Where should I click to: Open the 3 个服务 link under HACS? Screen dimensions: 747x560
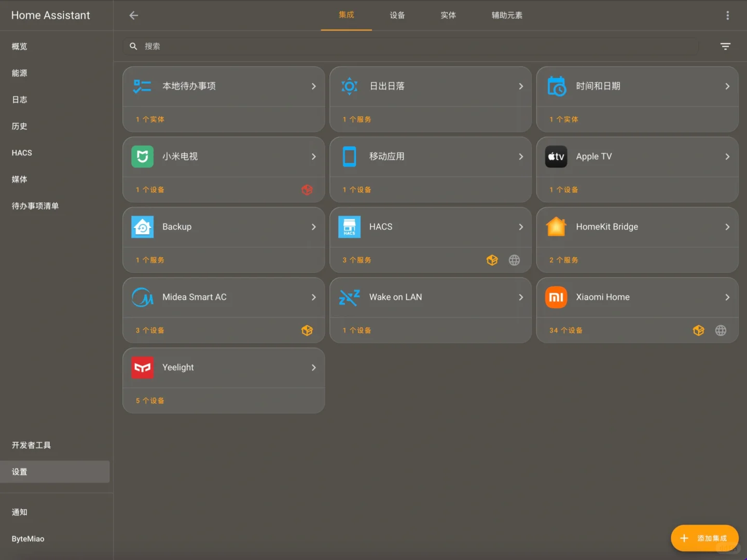[357, 260]
